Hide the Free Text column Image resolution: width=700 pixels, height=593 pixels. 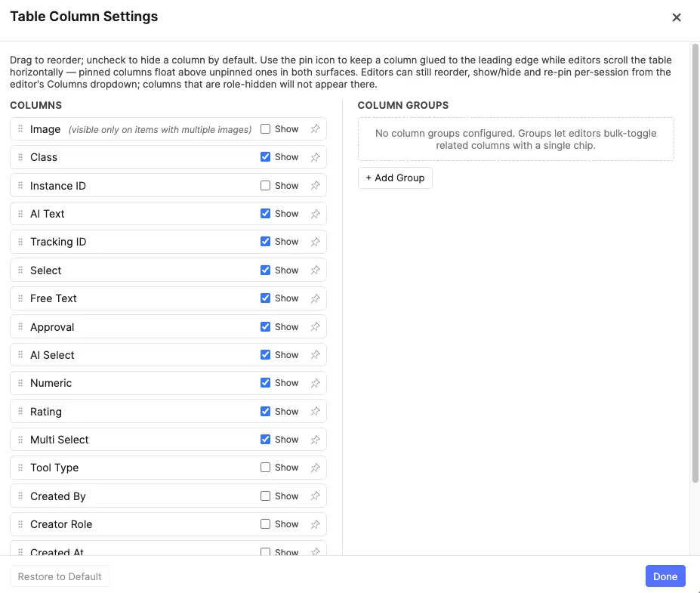tap(265, 298)
